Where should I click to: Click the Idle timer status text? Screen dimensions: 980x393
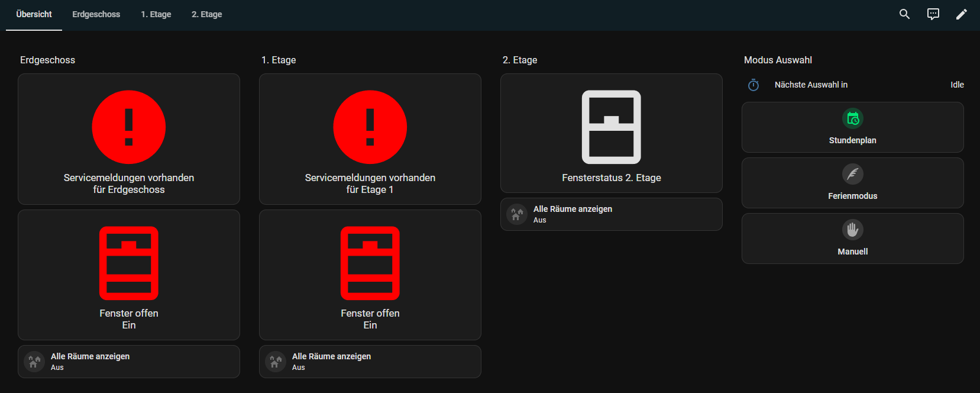tap(956, 85)
